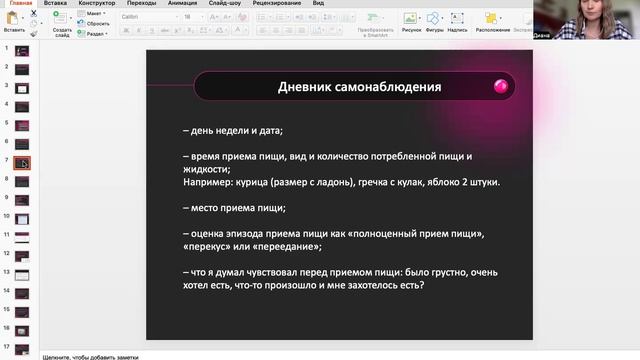This screenshot has height=360, width=640.
Task: Click the Format Painter brush icon
Action: pyautogui.click(x=34, y=33)
